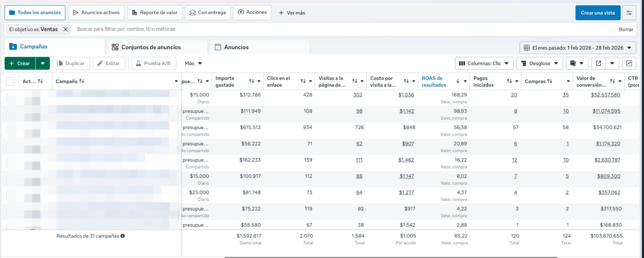Open the 'Columnas: Clic' dropdown
The width and height of the screenshot is (644, 258).
[x=484, y=63]
